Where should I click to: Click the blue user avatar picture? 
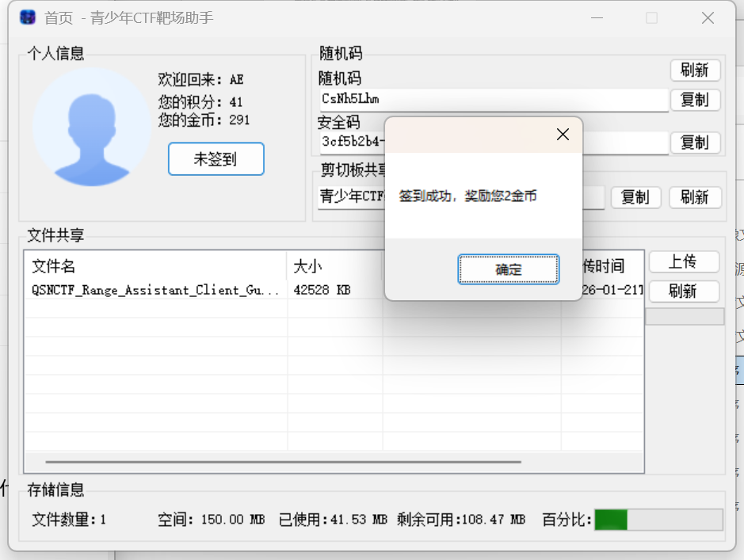(93, 127)
